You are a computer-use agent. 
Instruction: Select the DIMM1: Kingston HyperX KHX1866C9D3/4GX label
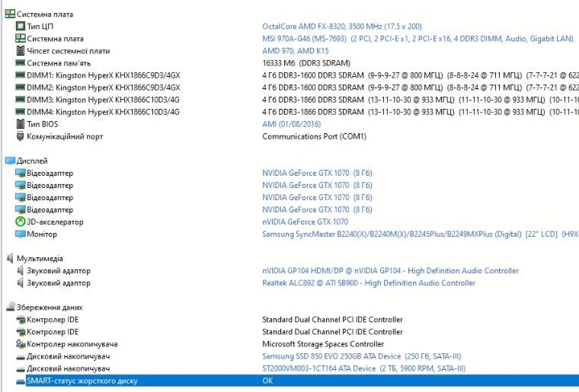coord(104,75)
